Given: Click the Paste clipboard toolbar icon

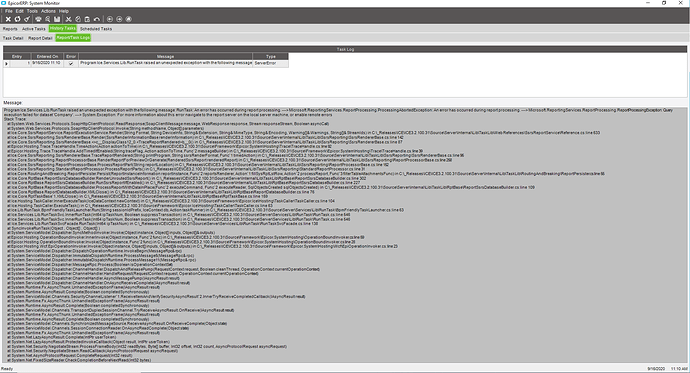Looking at the screenshot, I should pyautogui.click(x=87, y=19).
